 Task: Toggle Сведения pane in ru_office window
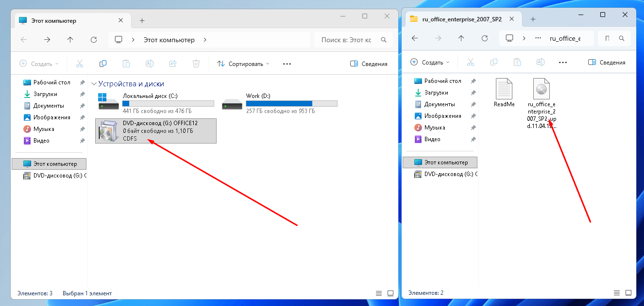click(x=606, y=62)
